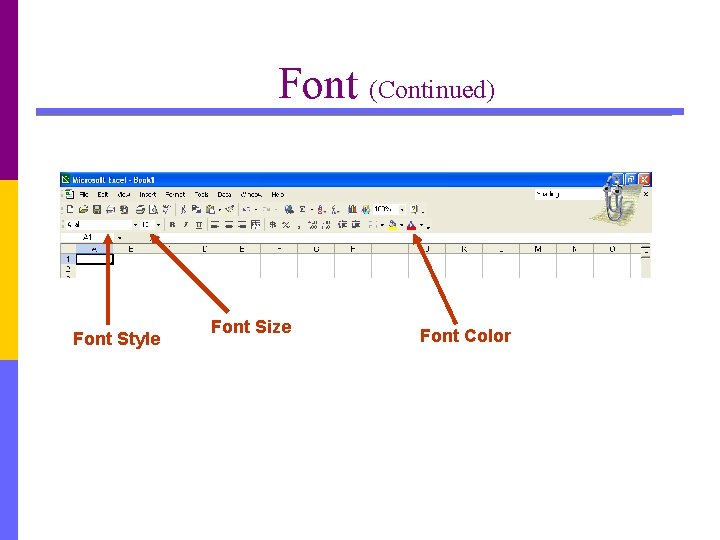Click the font name input box
Image resolution: width=720 pixels, height=540 pixels.
pos(99,225)
